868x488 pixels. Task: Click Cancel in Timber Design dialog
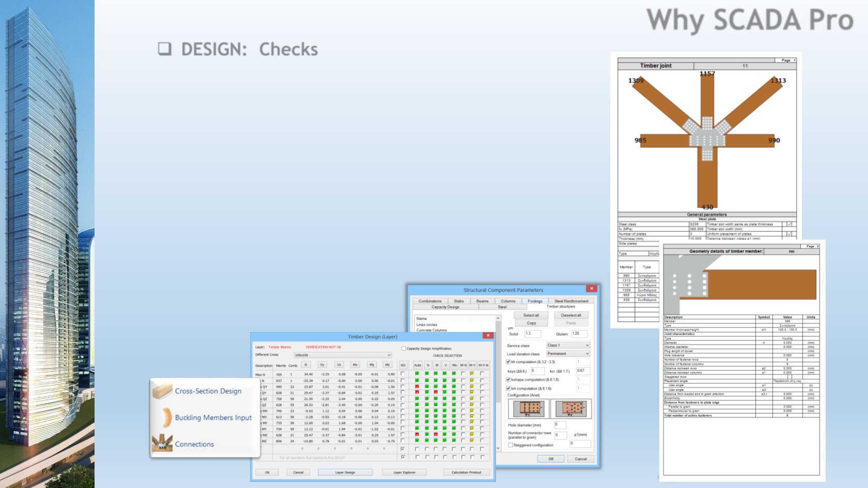point(298,472)
